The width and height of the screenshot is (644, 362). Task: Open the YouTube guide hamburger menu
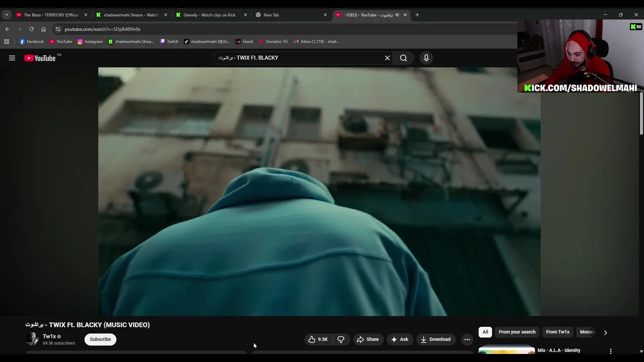point(12,58)
